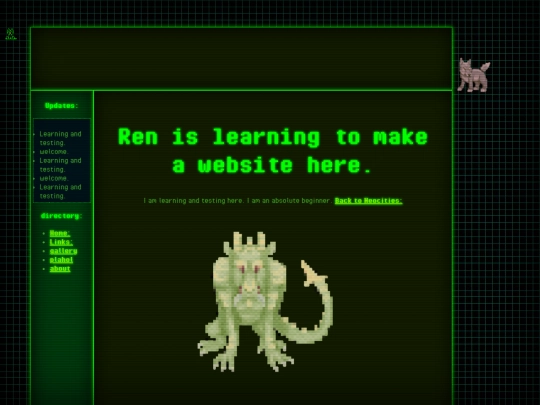Open the Links page from the directory
The height and width of the screenshot is (405, 540).
point(61,242)
